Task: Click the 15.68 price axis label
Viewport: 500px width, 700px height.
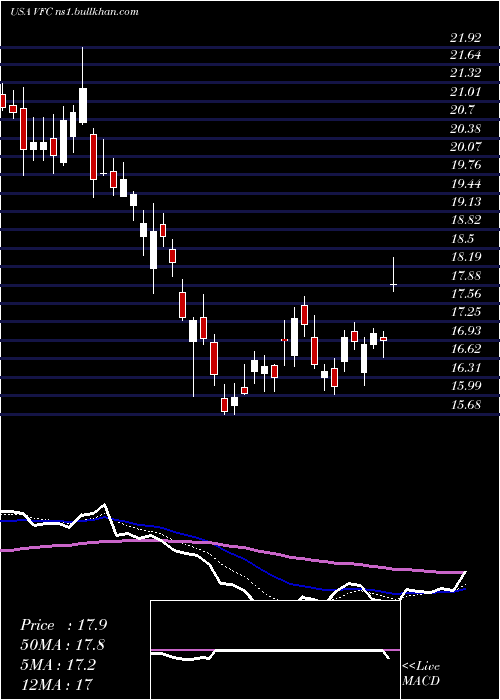Action: [465, 404]
